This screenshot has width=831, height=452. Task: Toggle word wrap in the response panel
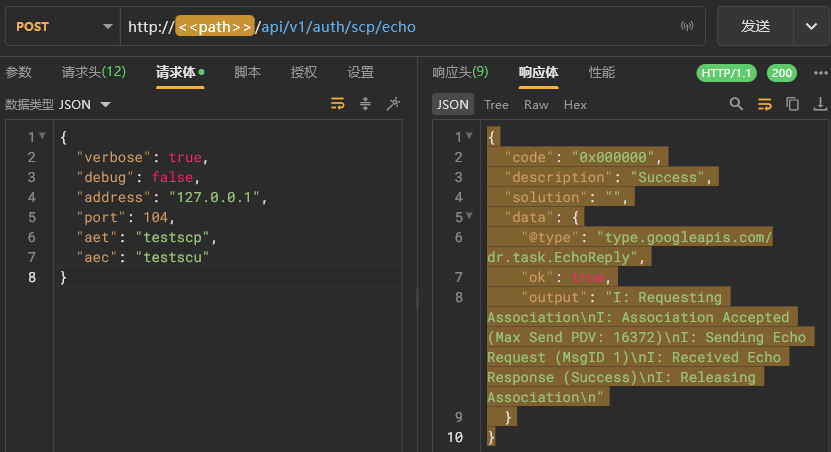[x=765, y=104]
